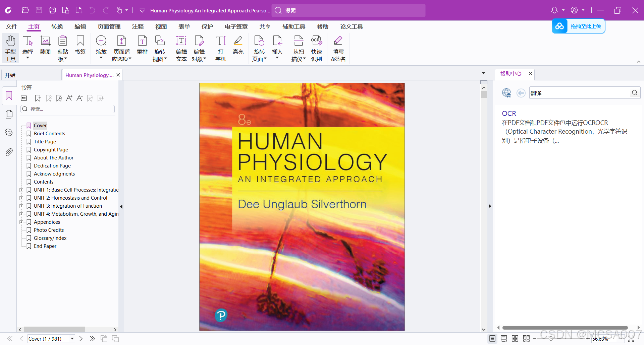Switch to continuous page view mode

click(x=504, y=339)
